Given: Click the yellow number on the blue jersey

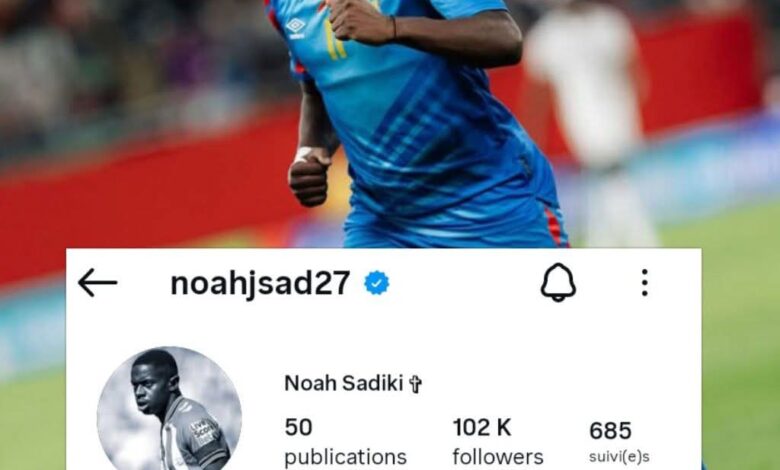Looking at the screenshot, I should tap(336, 42).
